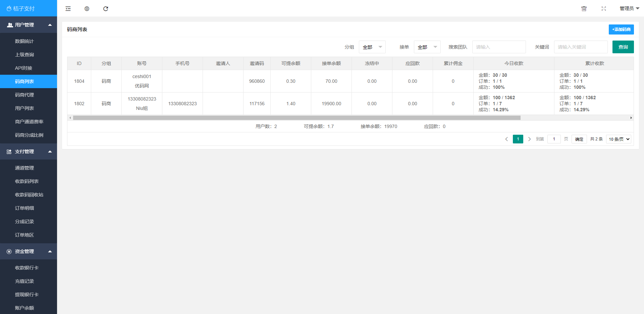Open the 10 条/页 page size selector
Viewport: 644px width, 314px height.
click(x=619, y=139)
